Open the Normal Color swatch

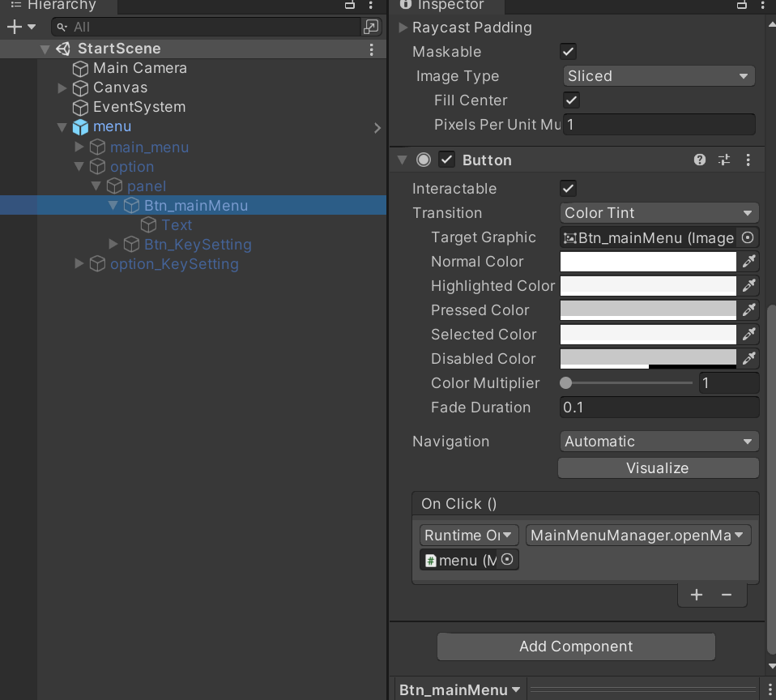coord(648,262)
